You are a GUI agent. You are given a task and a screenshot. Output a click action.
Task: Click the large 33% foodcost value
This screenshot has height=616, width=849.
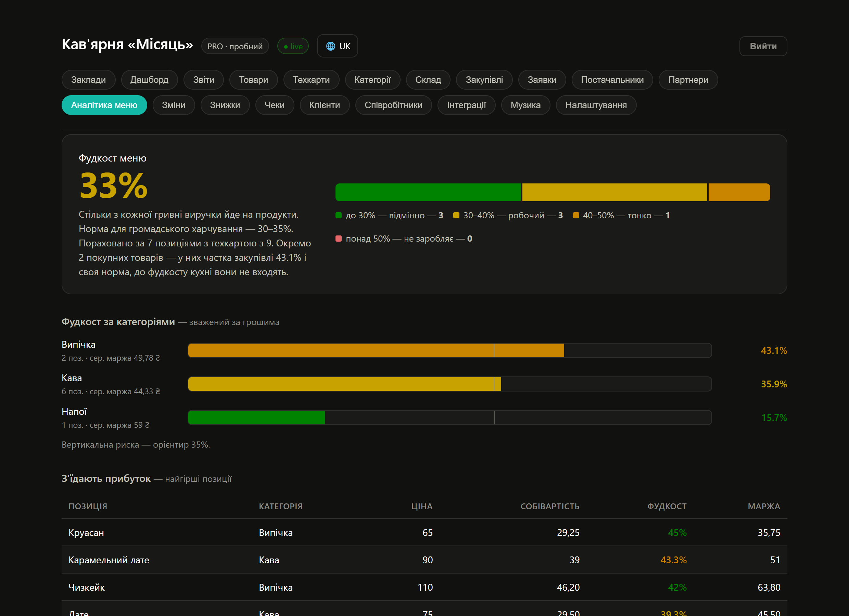coord(113,185)
